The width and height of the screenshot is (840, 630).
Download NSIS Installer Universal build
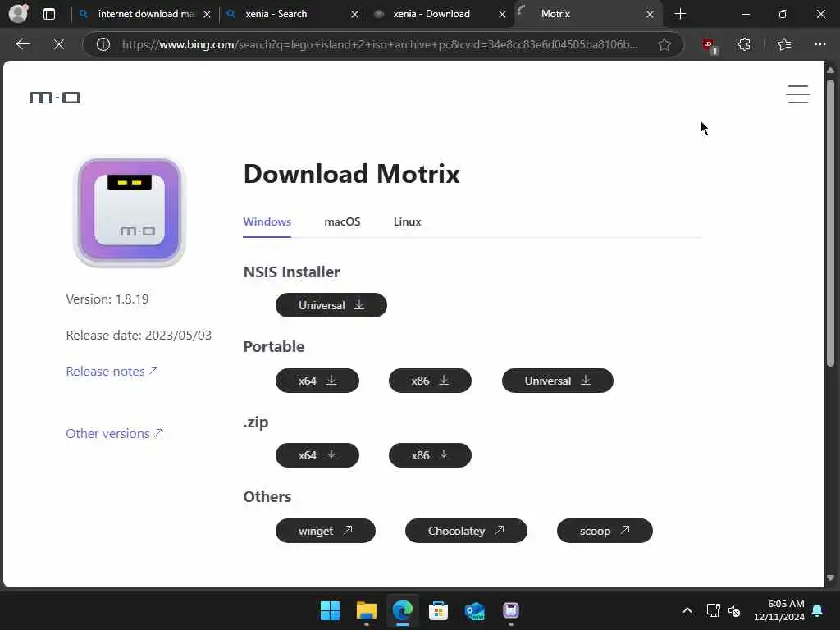coord(331,305)
